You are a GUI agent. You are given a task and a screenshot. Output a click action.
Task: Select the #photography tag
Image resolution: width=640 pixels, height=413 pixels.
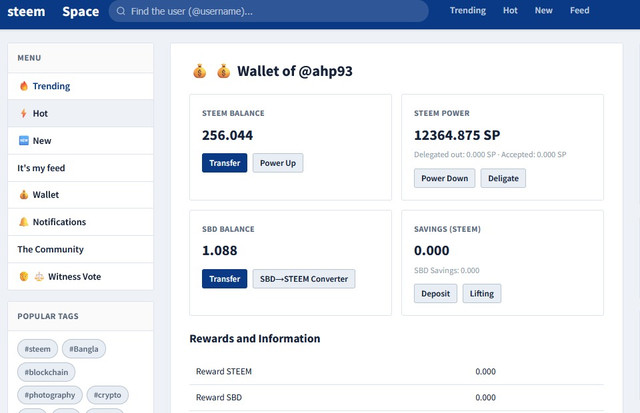tap(50, 395)
